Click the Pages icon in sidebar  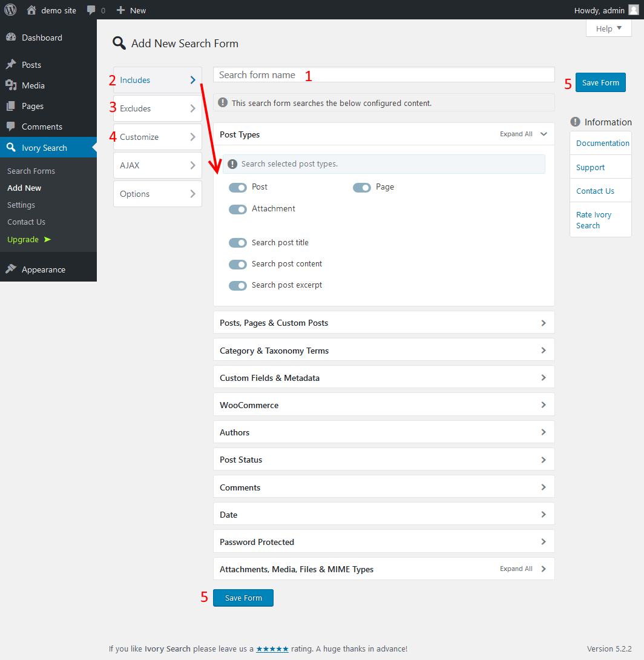pos(11,106)
